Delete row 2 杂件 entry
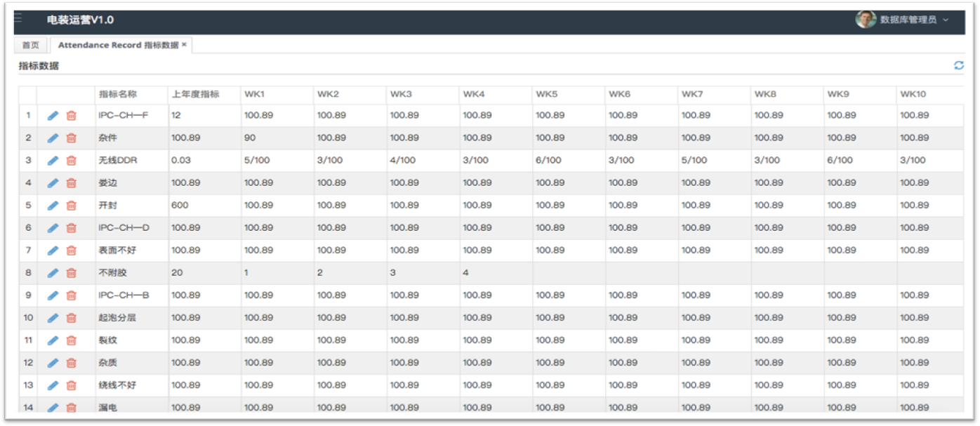 click(x=71, y=138)
